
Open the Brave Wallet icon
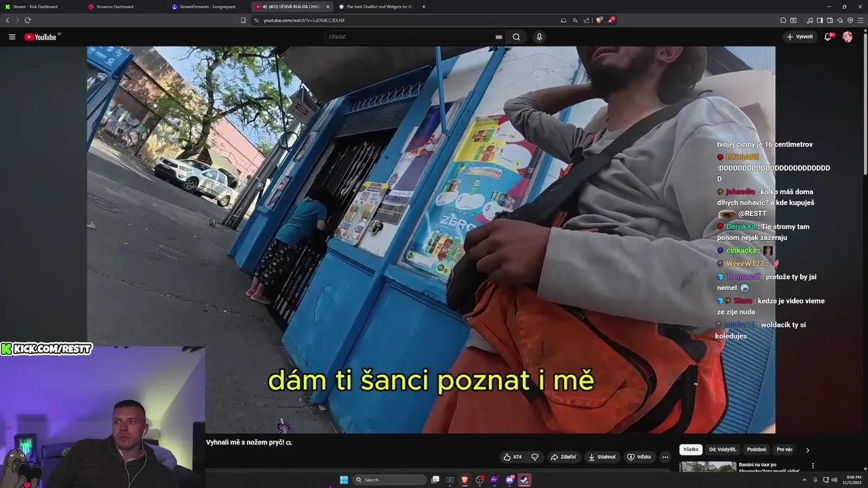point(830,20)
